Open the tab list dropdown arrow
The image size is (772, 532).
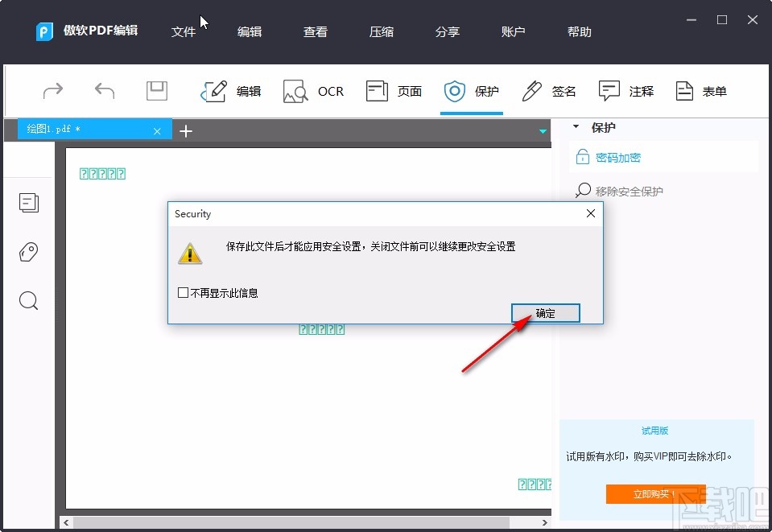[543, 130]
